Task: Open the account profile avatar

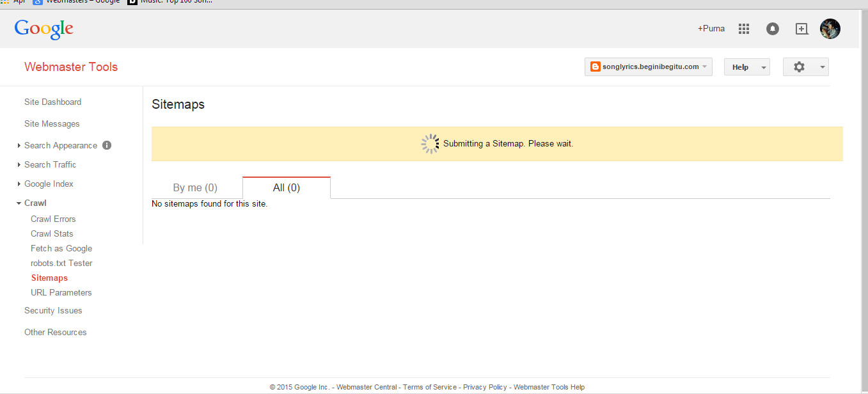Action: [x=830, y=29]
